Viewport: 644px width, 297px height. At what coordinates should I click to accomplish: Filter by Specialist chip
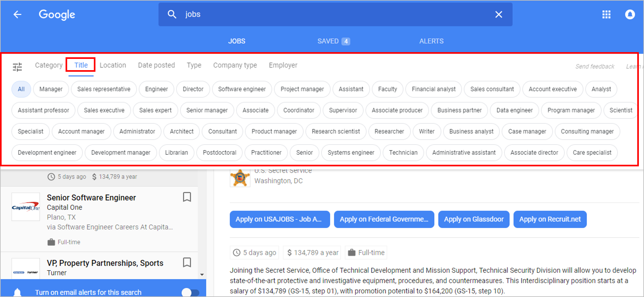coord(31,132)
